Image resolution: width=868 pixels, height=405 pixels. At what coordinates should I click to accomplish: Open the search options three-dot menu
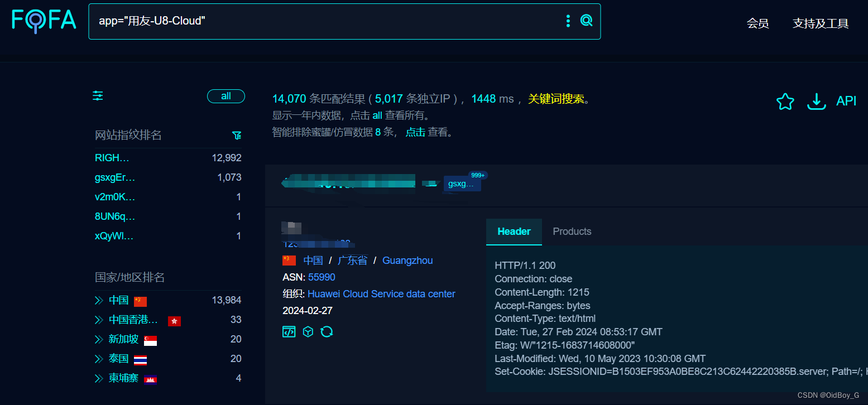568,21
